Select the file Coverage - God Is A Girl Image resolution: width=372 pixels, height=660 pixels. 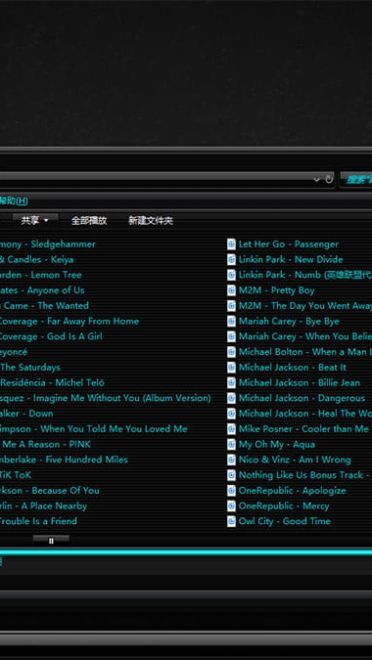pyautogui.click(x=51, y=336)
